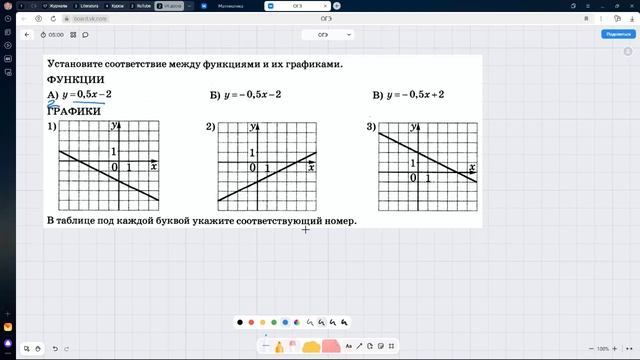Choose the second pen stroke width
Viewport: 640px width, 360px height.
322,322
